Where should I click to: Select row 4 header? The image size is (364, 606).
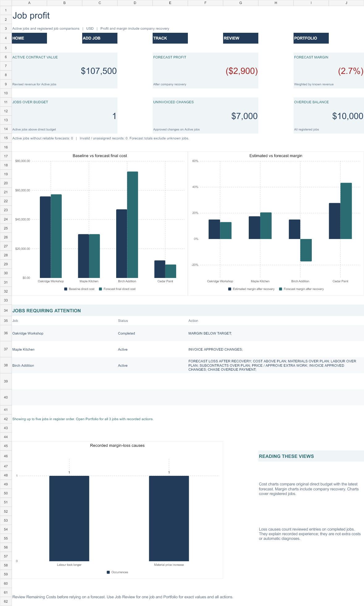[x=6, y=38]
